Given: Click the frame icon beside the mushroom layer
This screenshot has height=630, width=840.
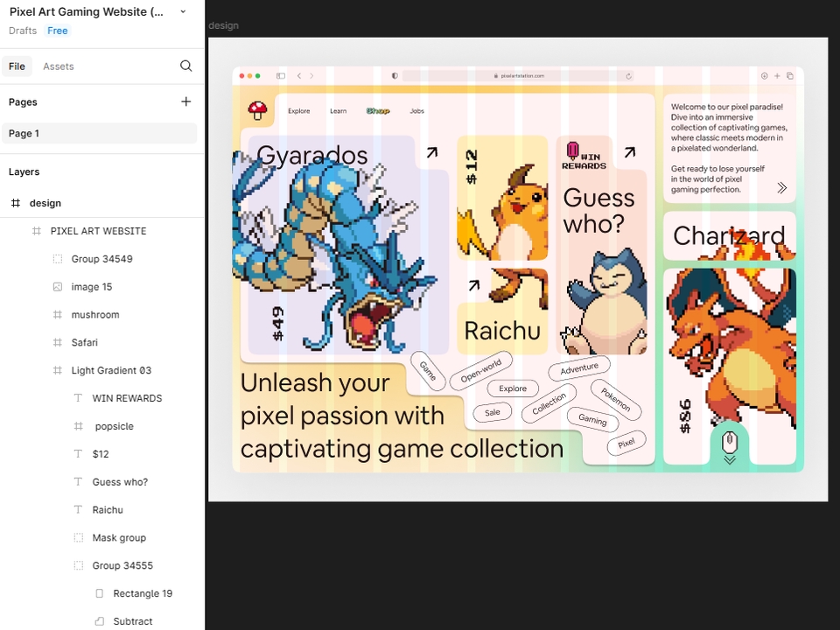Looking at the screenshot, I should pos(58,314).
